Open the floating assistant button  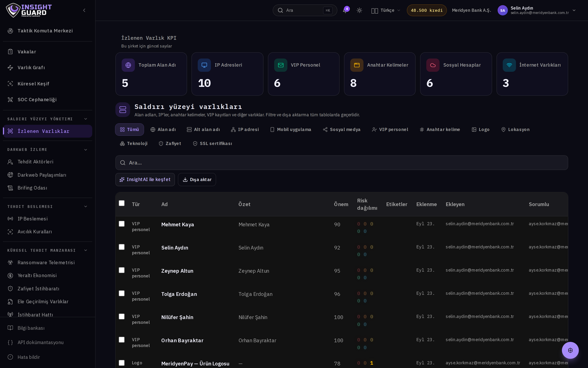570,350
